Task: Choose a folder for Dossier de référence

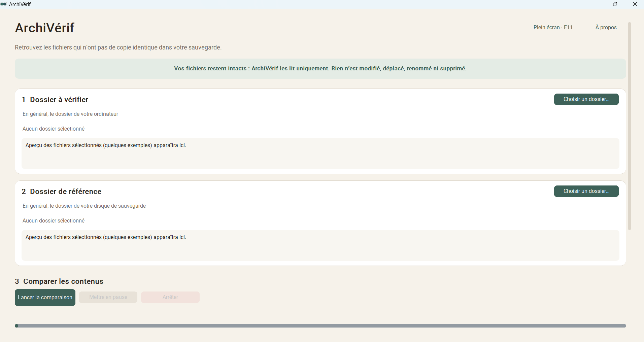Action: [586, 191]
